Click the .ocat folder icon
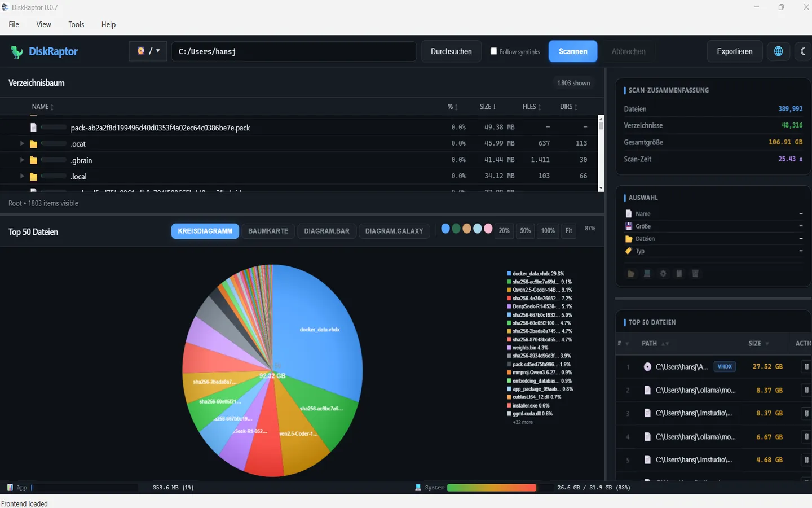 pyautogui.click(x=33, y=144)
